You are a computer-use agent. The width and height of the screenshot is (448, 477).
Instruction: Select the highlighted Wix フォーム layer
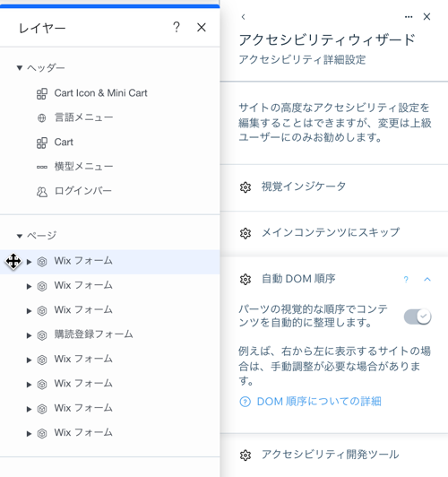coord(109,262)
